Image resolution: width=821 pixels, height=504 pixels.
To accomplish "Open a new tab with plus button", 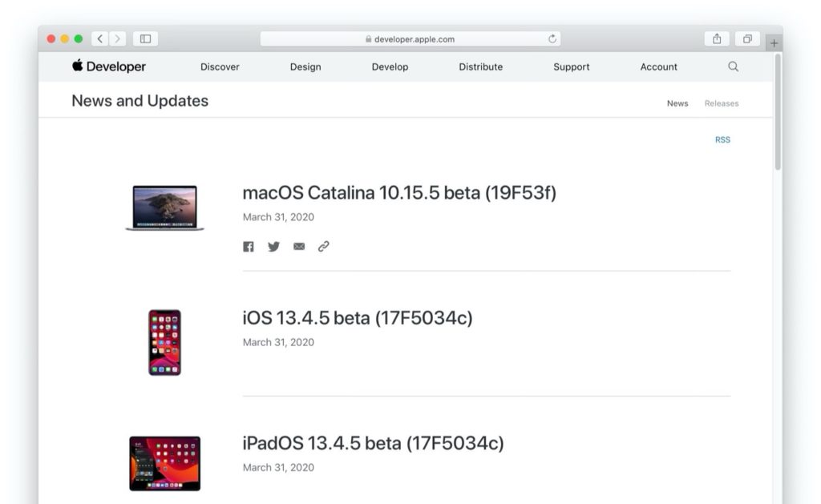I will tap(774, 43).
